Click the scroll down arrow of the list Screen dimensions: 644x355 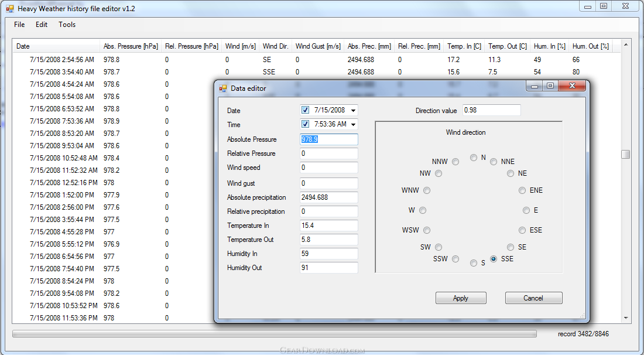(x=625, y=318)
